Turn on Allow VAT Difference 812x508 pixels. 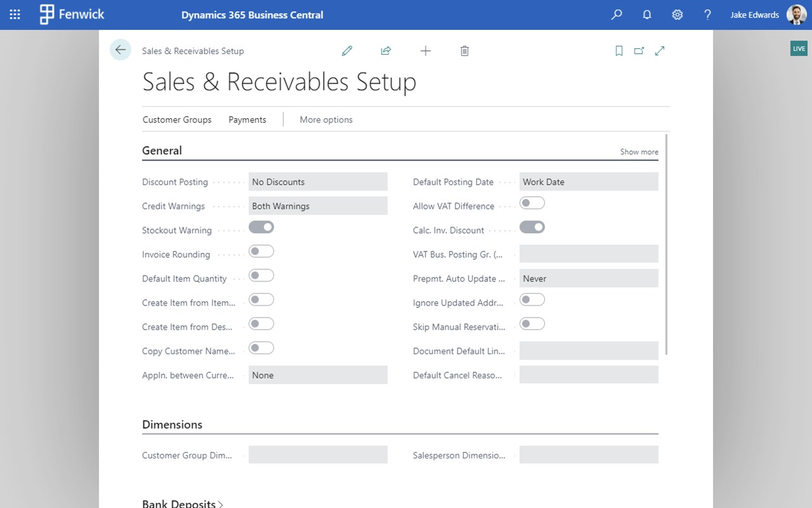(x=532, y=203)
